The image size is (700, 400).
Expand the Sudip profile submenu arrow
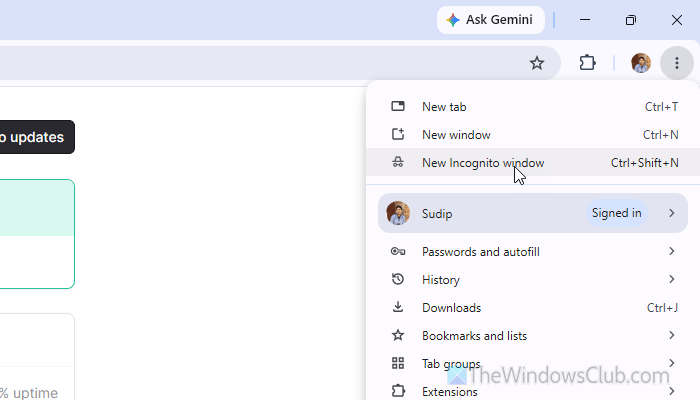[x=671, y=213]
